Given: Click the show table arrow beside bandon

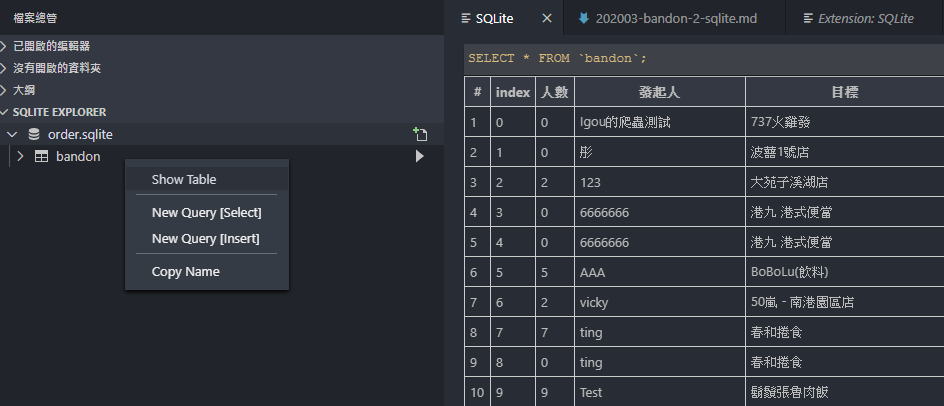Looking at the screenshot, I should coord(420,157).
